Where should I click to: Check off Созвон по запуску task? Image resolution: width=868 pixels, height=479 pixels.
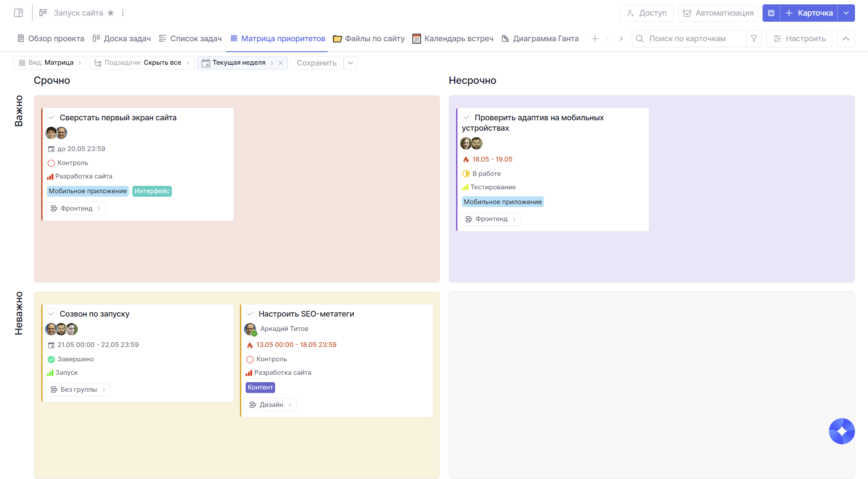coord(52,314)
